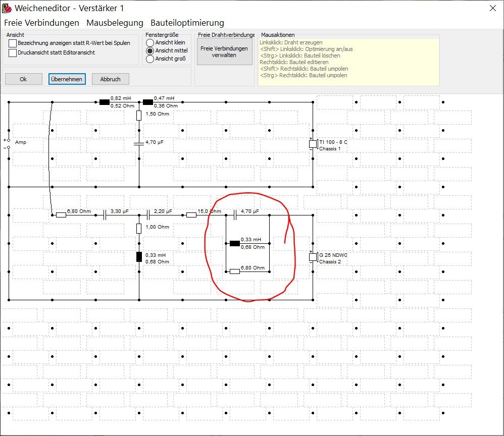Select the 4,70 µF capacitor after 15,0 Ohm

235,215
